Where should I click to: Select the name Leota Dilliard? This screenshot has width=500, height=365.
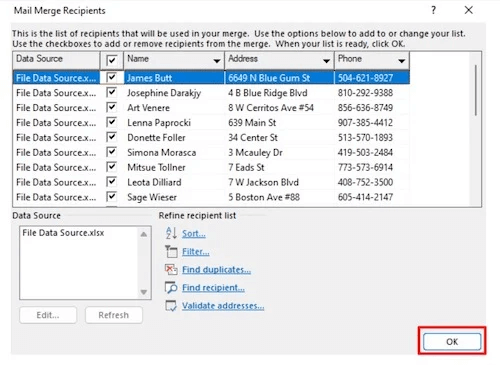(154, 182)
